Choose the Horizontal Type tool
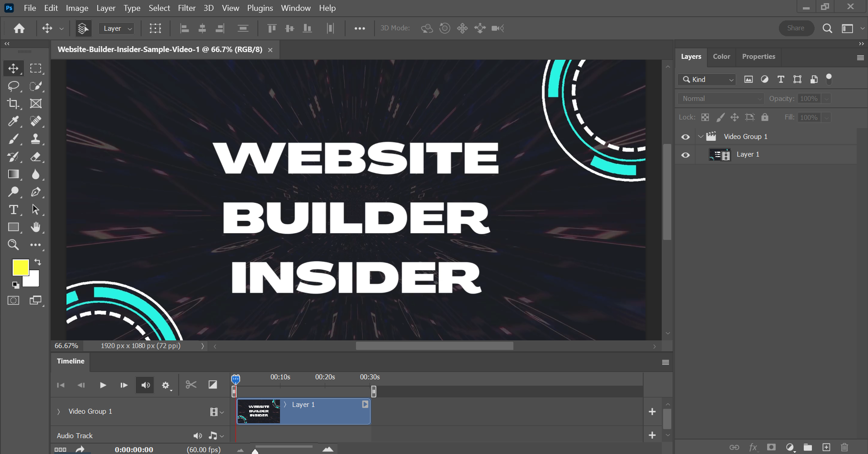The width and height of the screenshot is (868, 454). pos(13,210)
